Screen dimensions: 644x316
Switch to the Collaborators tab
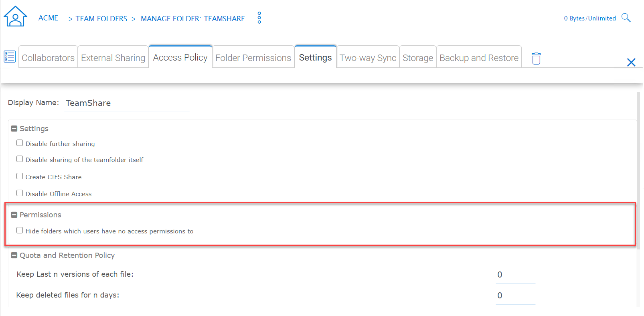tap(48, 57)
